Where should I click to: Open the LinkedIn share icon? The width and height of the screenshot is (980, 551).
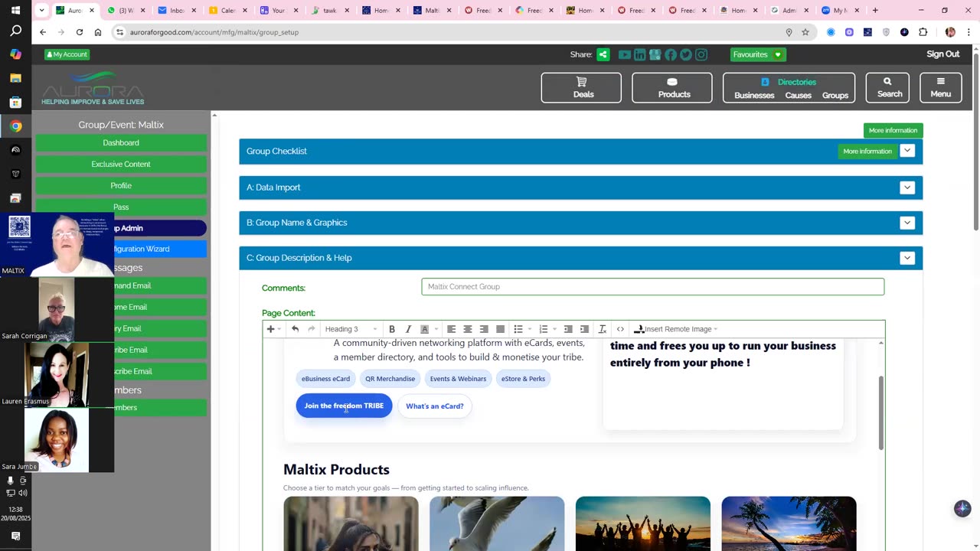[640, 54]
